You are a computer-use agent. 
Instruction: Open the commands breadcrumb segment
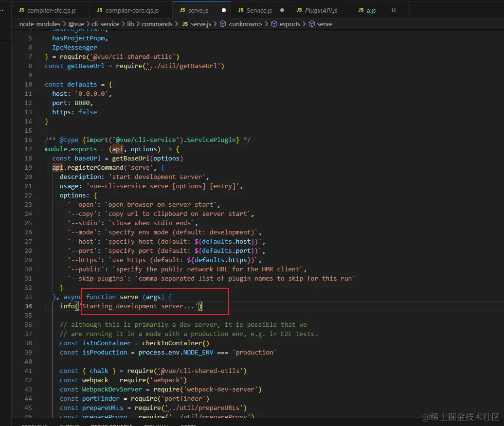[x=157, y=24]
